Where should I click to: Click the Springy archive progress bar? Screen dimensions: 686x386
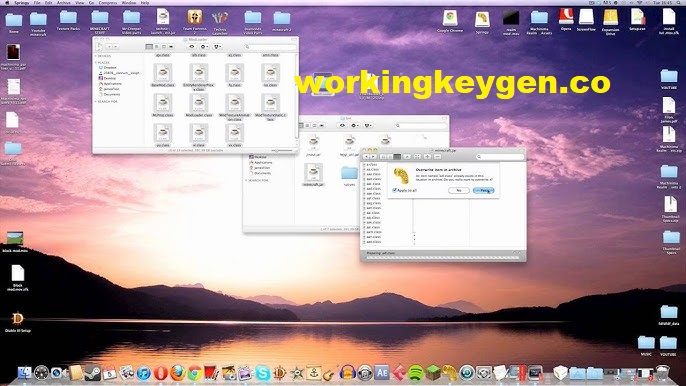[x=442, y=258]
